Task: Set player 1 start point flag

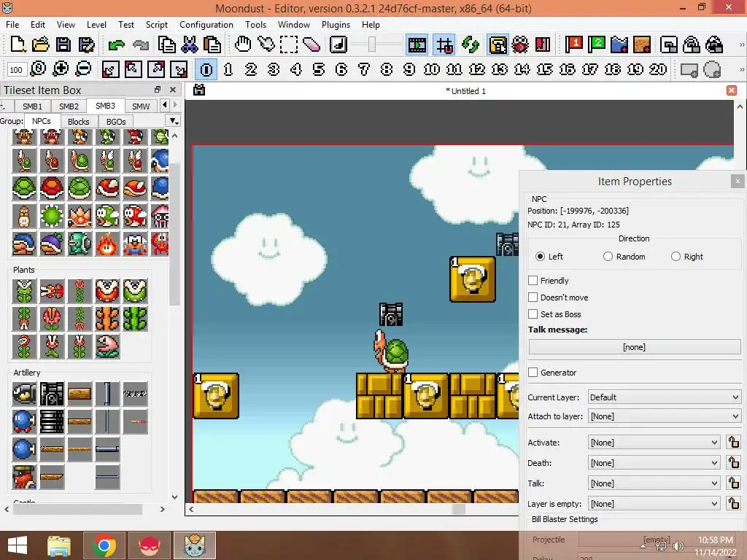Action: (573, 44)
